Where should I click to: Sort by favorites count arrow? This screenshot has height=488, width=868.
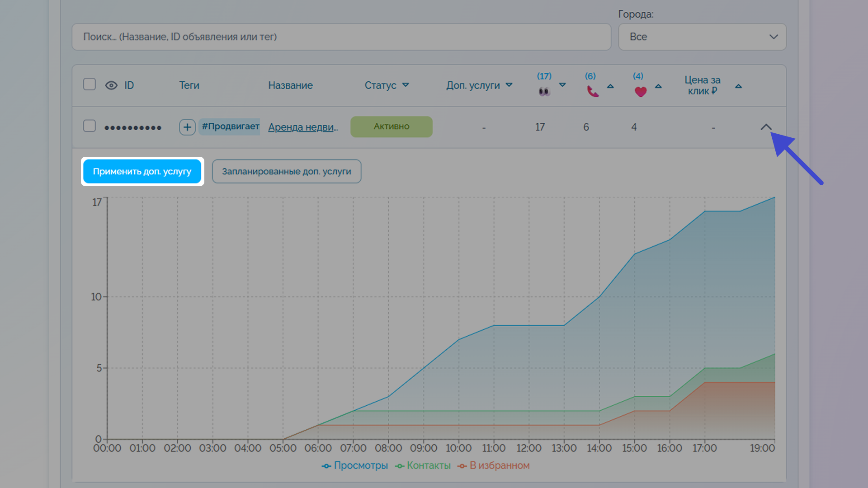pos(658,86)
